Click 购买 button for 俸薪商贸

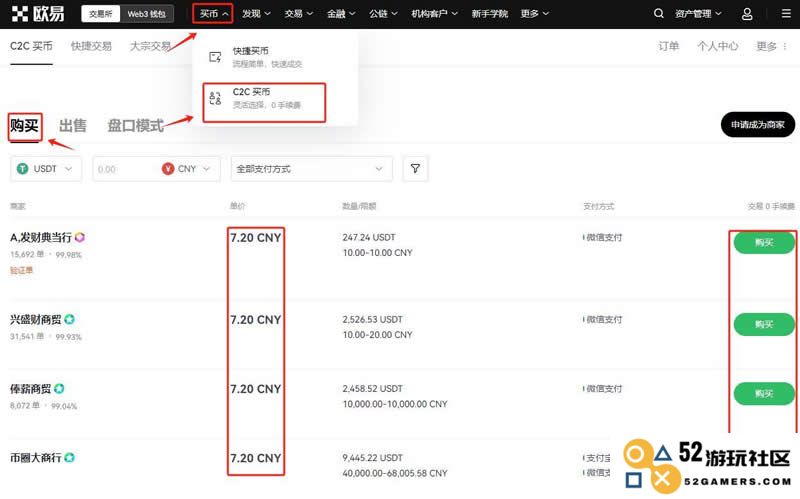point(764,394)
